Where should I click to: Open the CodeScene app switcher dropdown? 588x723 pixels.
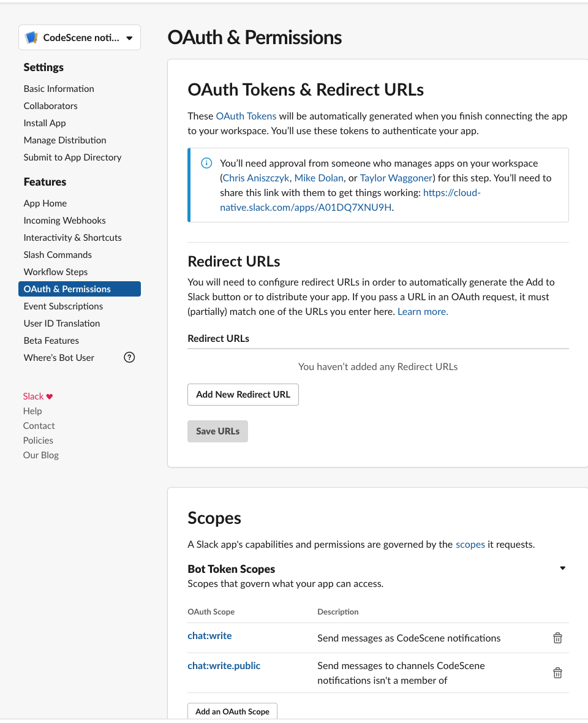tap(129, 37)
